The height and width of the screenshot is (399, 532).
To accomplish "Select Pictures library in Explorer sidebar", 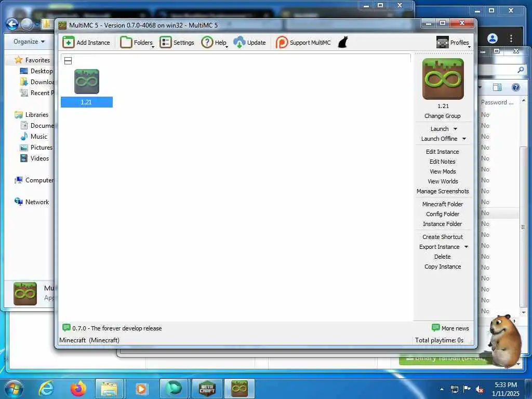I will click(x=36, y=147).
